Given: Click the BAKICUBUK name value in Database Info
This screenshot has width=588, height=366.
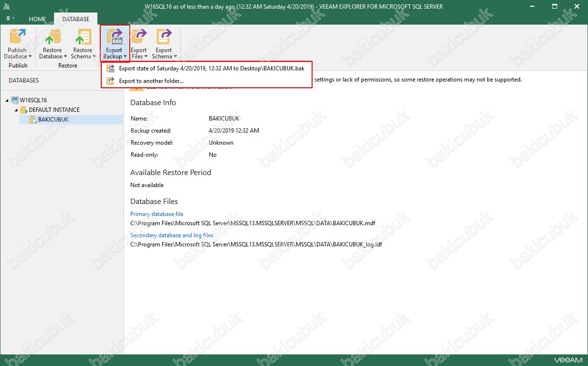Looking at the screenshot, I should pyautogui.click(x=224, y=119).
